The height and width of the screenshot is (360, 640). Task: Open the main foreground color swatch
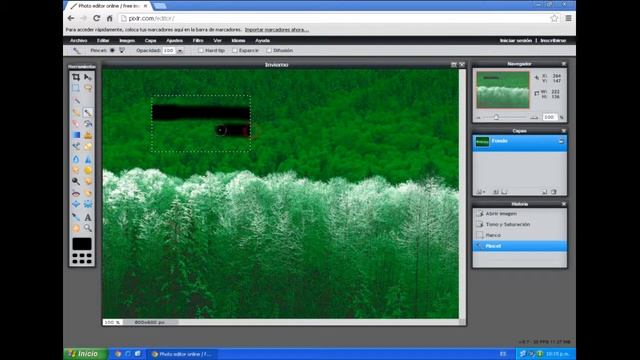click(82, 244)
